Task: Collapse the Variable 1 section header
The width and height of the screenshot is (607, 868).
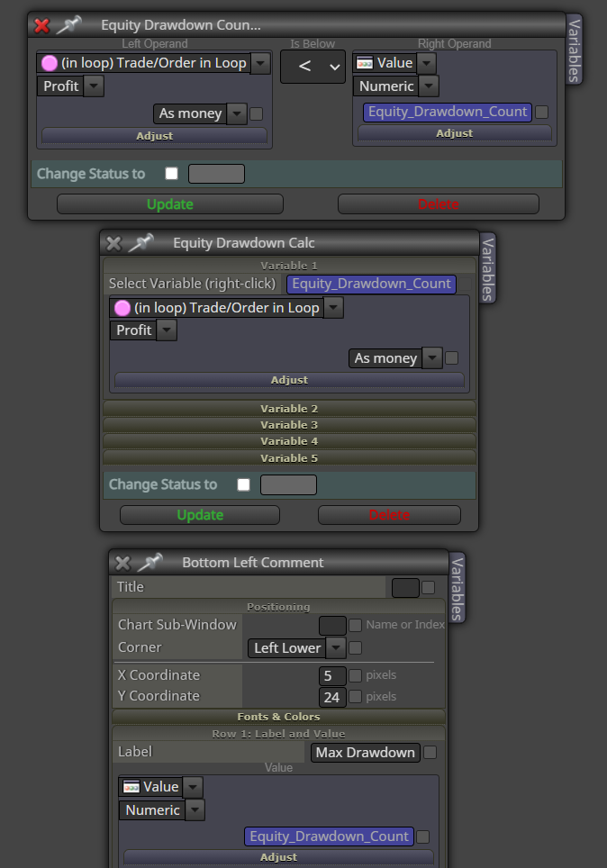Action: click(x=289, y=266)
